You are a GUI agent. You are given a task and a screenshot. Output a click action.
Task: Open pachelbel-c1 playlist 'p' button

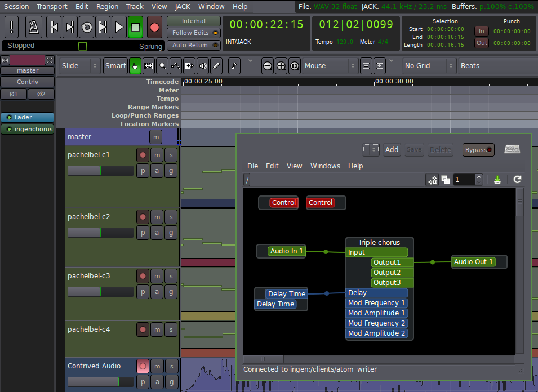[x=143, y=171]
